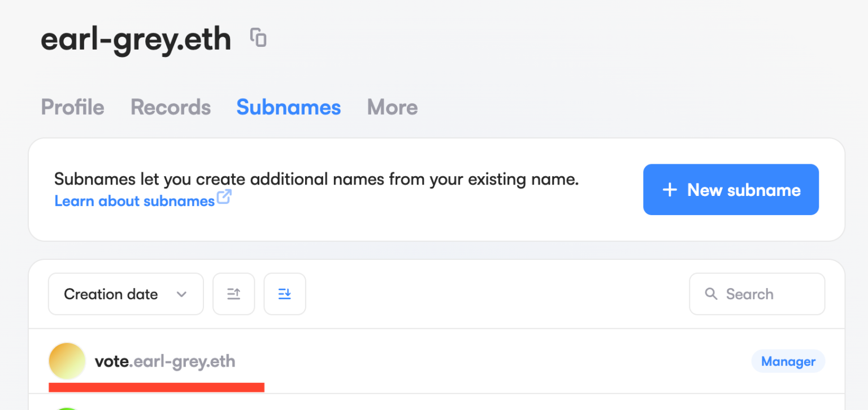The image size is (868, 410).
Task: Click the magnifier icon in Search
Action: (711, 294)
